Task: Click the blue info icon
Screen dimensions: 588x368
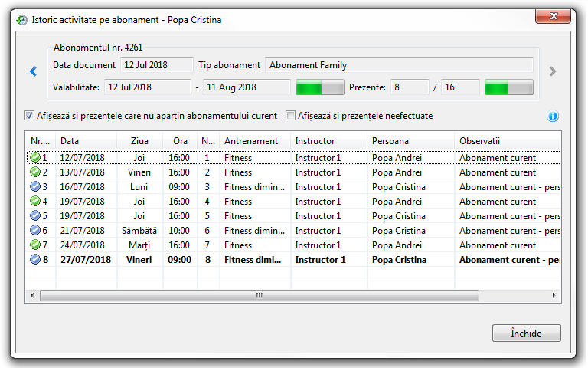Action: click(x=553, y=117)
